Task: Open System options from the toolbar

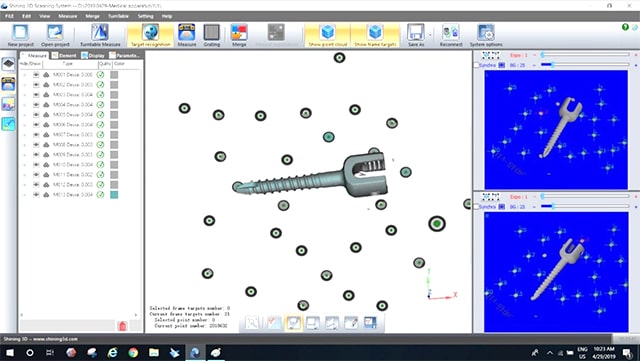Action: [x=486, y=35]
